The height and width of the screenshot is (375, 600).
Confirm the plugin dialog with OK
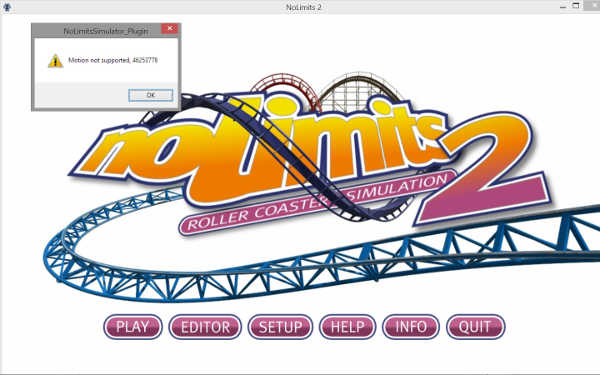pos(151,95)
